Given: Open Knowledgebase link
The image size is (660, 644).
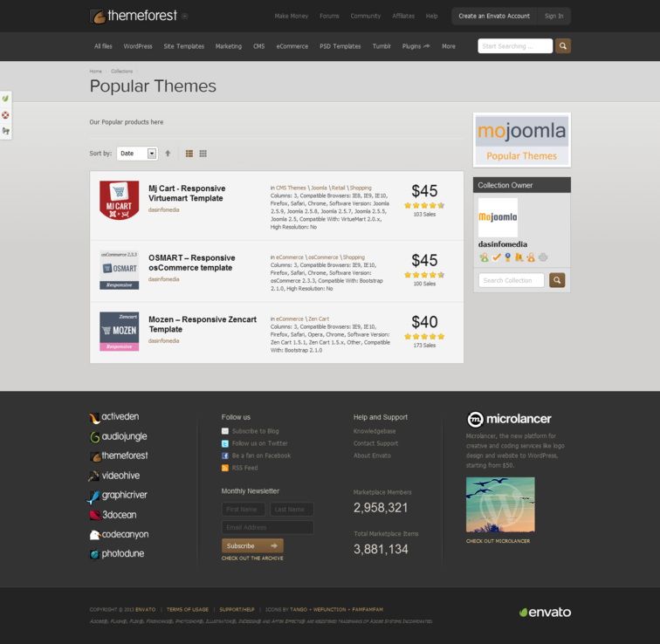Looking at the screenshot, I should click(x=375, y=431).
